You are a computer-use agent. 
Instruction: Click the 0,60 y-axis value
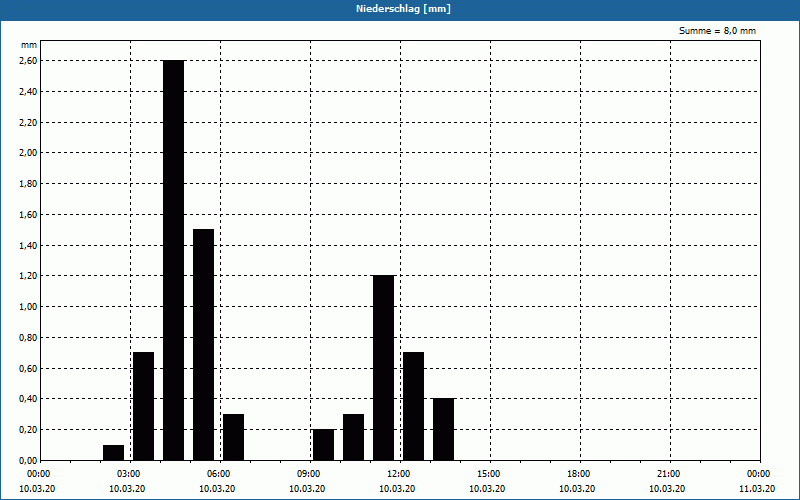click(28, 368)
